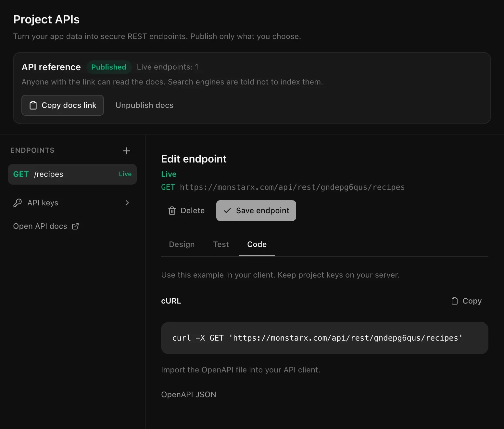The height and width of the screenshot is (429, 504).
Task: Click the Save endpoint button
Action: coord(256,211)
